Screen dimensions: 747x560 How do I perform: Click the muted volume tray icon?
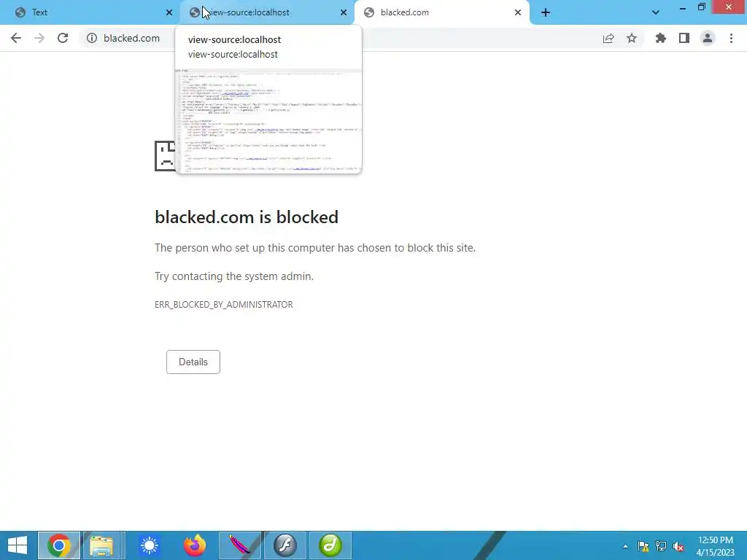tap(678, 546)
